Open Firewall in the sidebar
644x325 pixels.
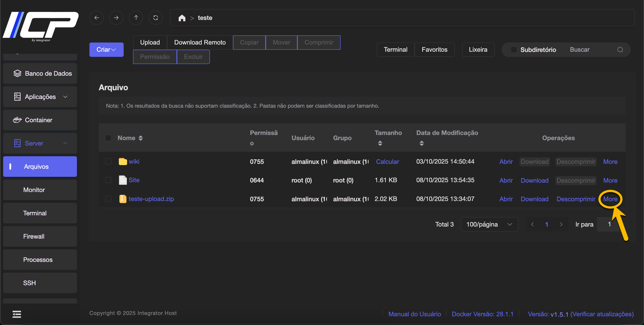(x=34, y=236)
